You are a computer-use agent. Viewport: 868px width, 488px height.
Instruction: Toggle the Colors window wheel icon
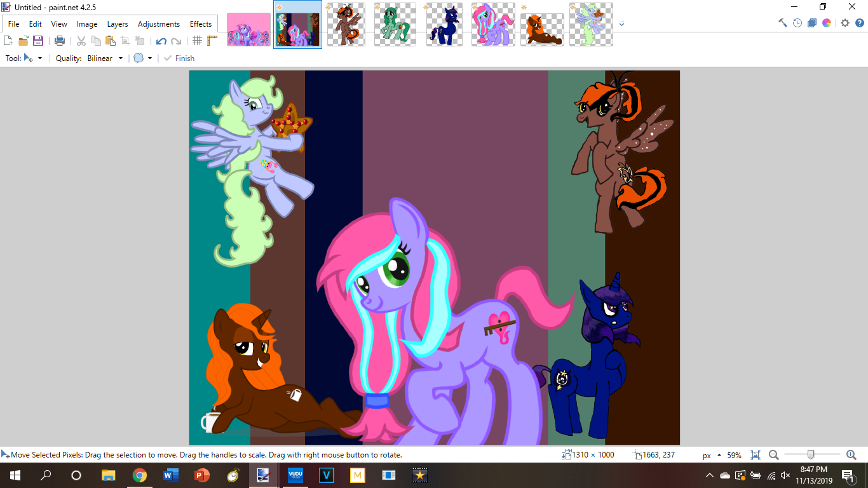[x=827, y=23]
